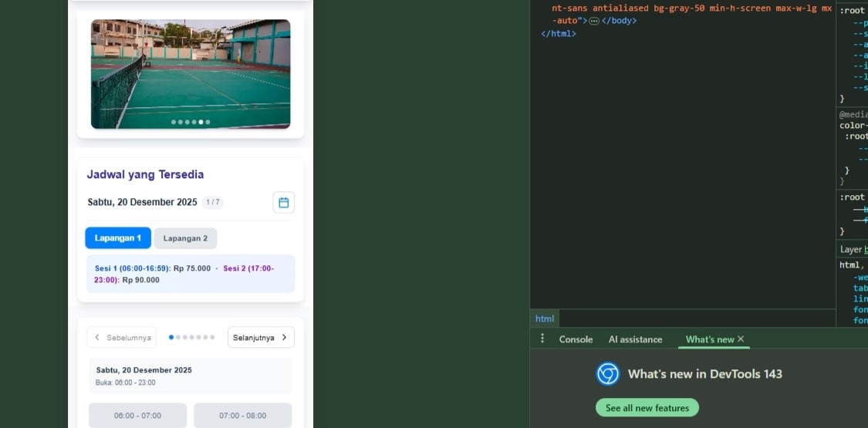Click the last carousel dot on court photo
The height and width of the screenshot is (428, 868).
pyautogui.click(x=208, y=122)
